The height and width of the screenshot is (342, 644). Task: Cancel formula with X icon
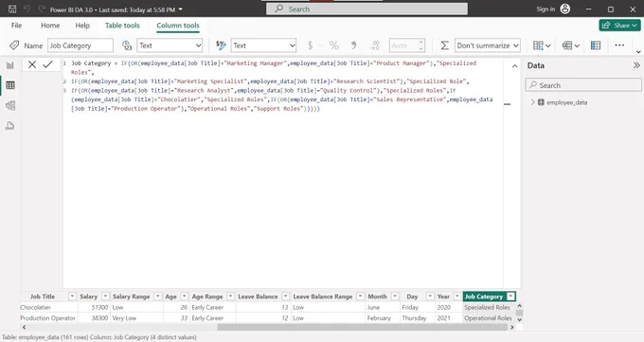coord(32,64)
